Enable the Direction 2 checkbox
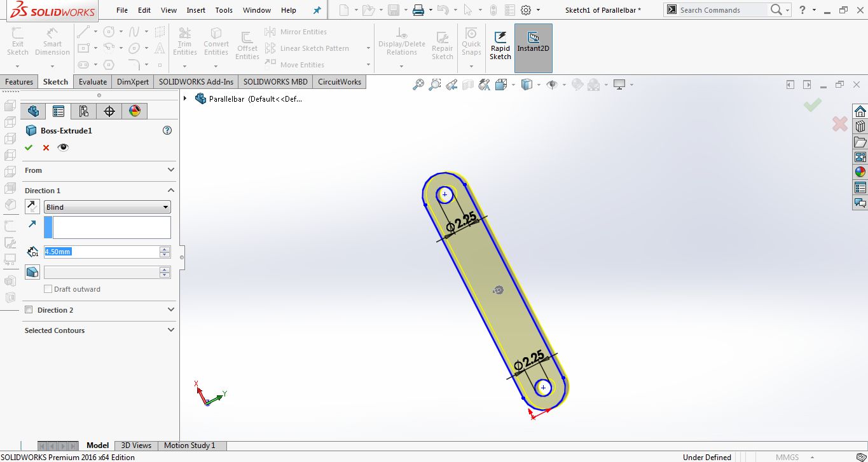This screenshot has height=462, width=868. 29,309
